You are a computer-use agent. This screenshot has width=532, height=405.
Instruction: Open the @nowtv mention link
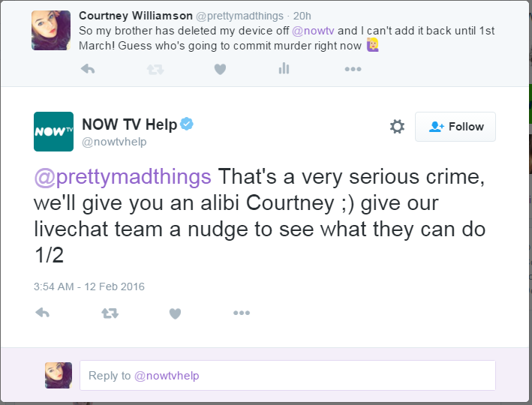point(313,31)
